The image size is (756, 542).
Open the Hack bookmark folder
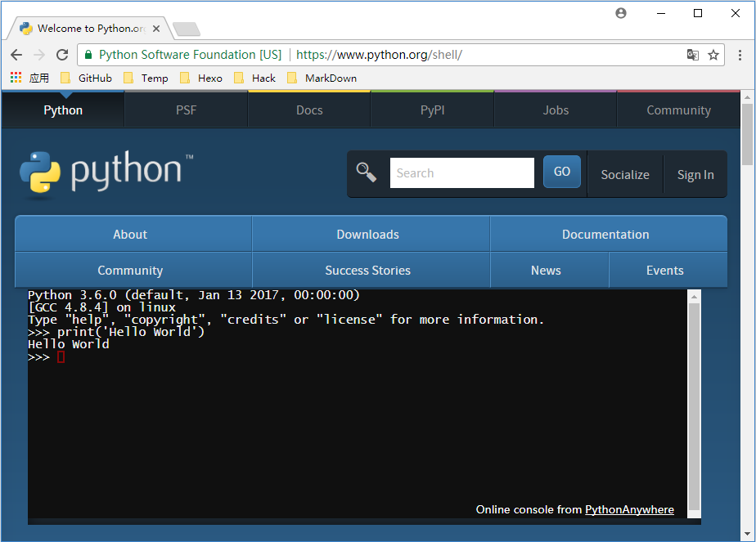(254, 78)
